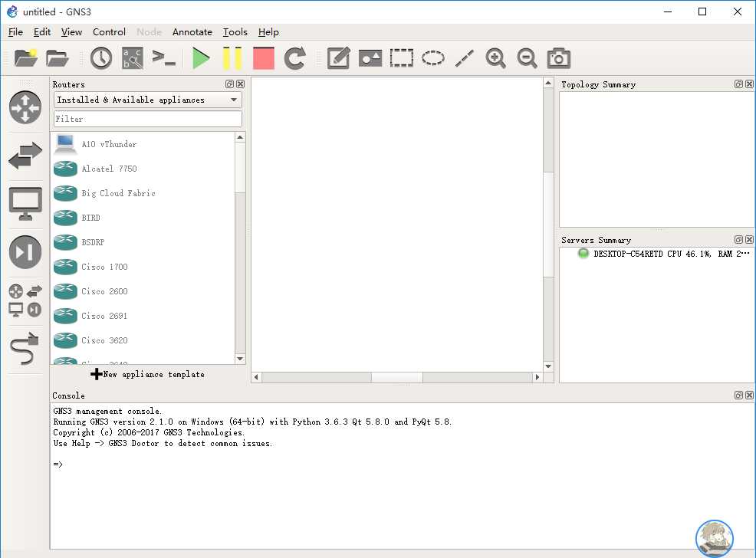The image size is (756, 558).
Task: Open the View menu
Action: point(71,31)
